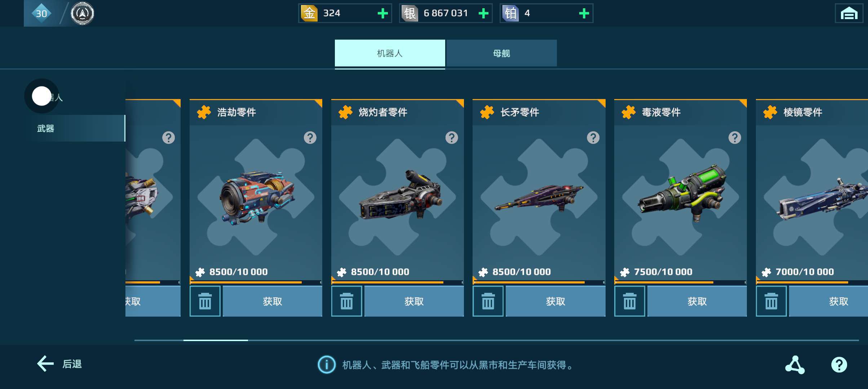
Task: Click trash icon under 浩劫零件 card
Action: click(205, 301)
